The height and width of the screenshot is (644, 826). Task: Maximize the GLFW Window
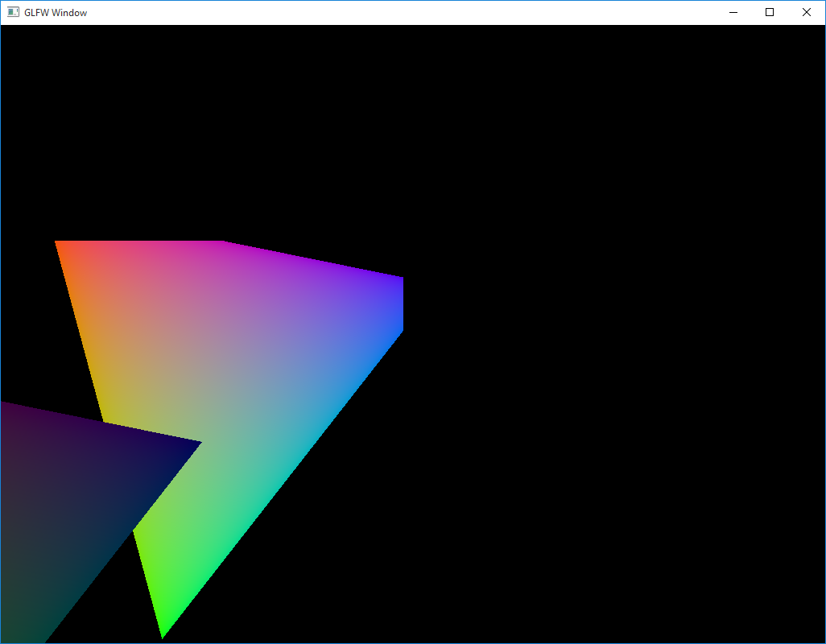[x=770, y=12]
